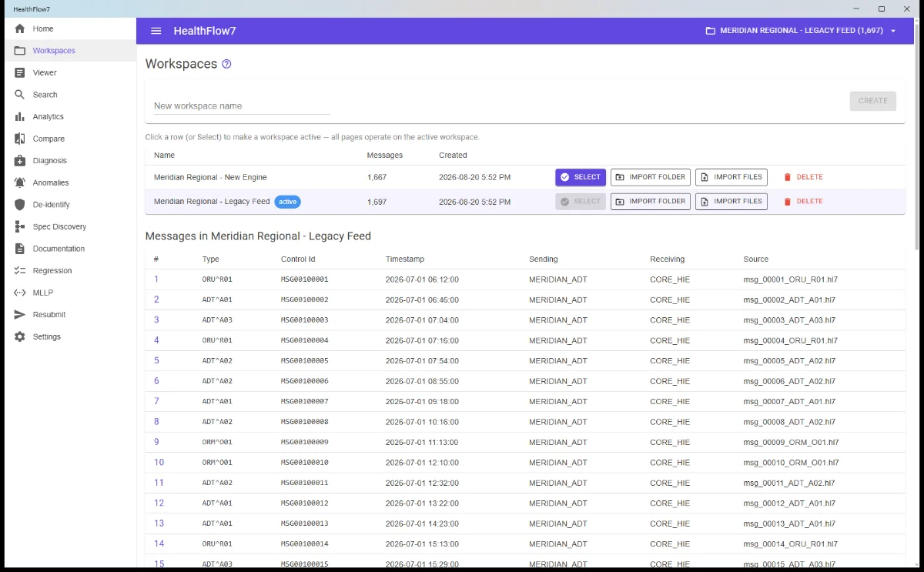
Task: Click the active badge on Legacy Feed
Action: click(287, 202)
